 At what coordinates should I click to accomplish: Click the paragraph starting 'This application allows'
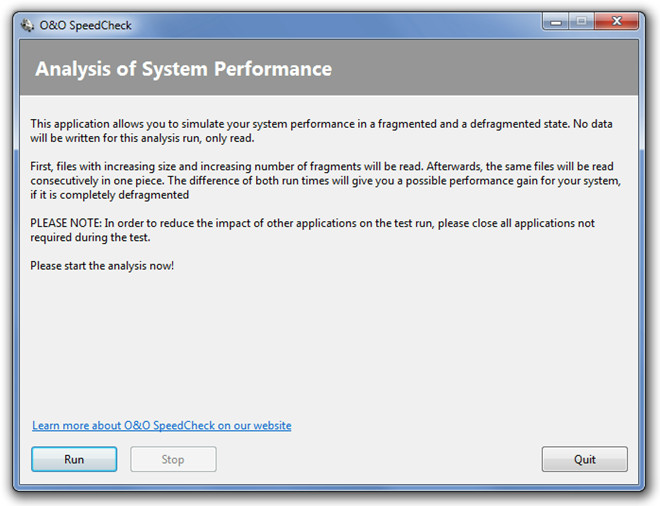321,131
